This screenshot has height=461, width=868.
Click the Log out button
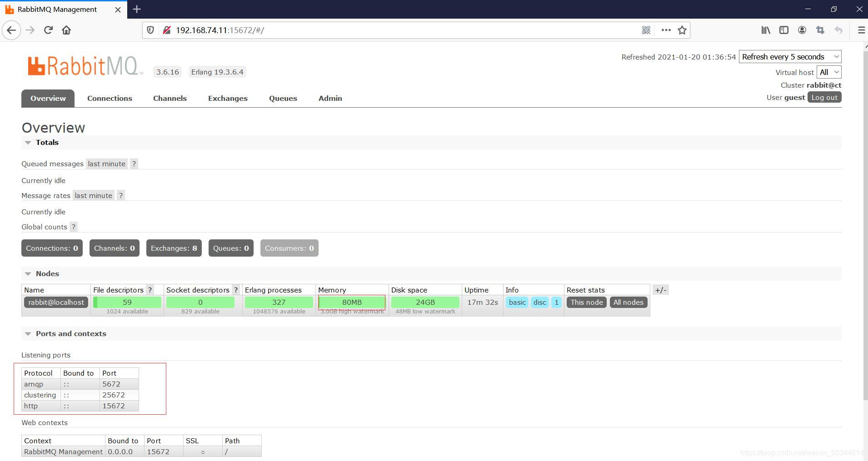coord(824,98)
